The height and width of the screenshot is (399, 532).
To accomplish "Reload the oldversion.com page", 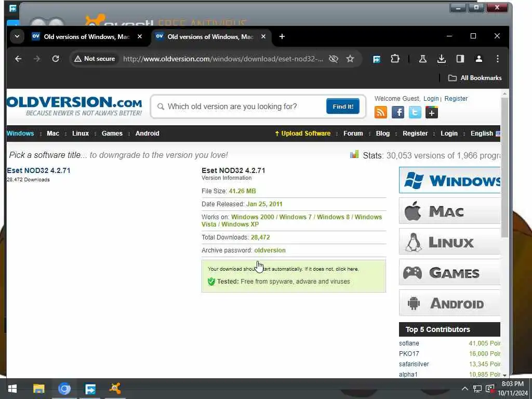I will click(x=56, y=59).
